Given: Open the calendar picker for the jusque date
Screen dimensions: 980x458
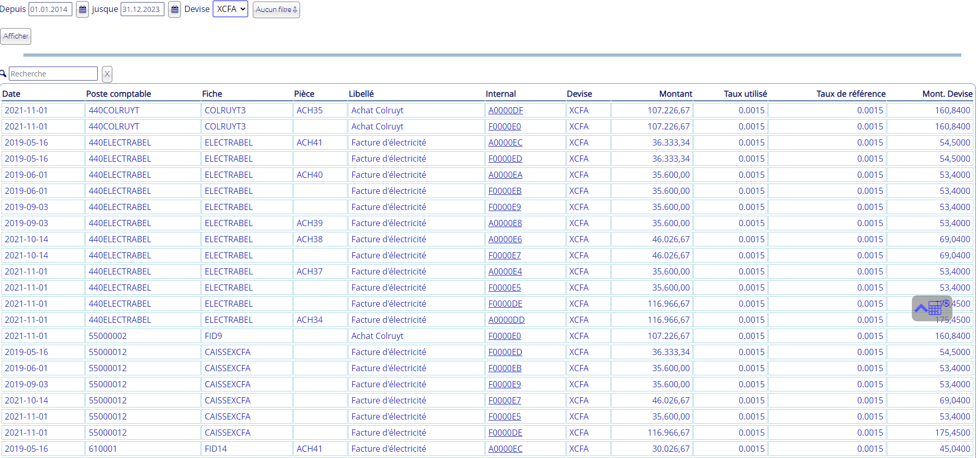Looking at the screenshot, I should click(174, 9).
